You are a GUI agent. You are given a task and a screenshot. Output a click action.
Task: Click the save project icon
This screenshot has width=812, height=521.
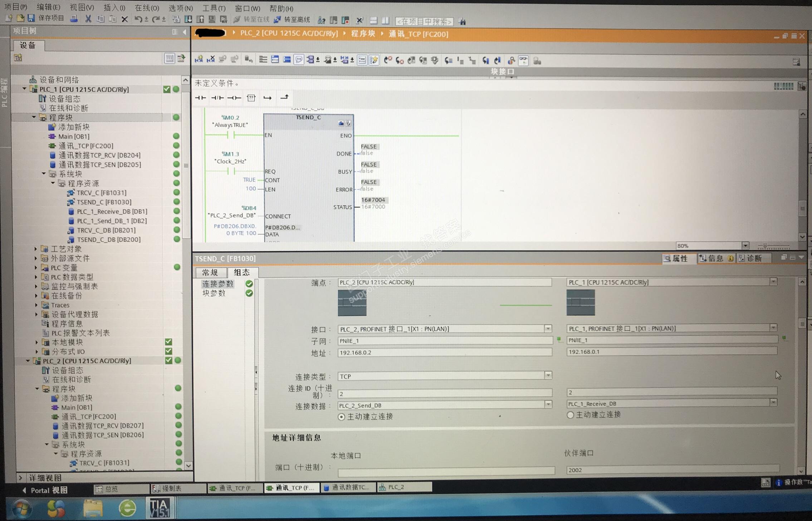(31, 18)
